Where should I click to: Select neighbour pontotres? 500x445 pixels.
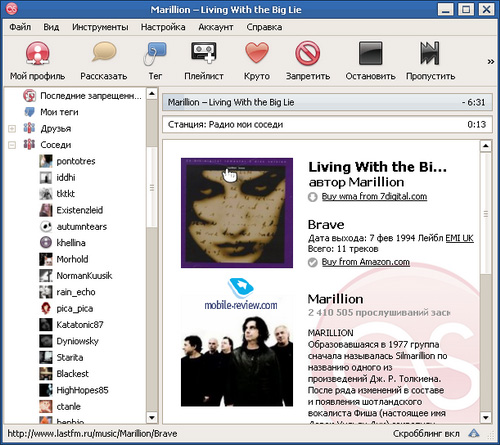76,161
